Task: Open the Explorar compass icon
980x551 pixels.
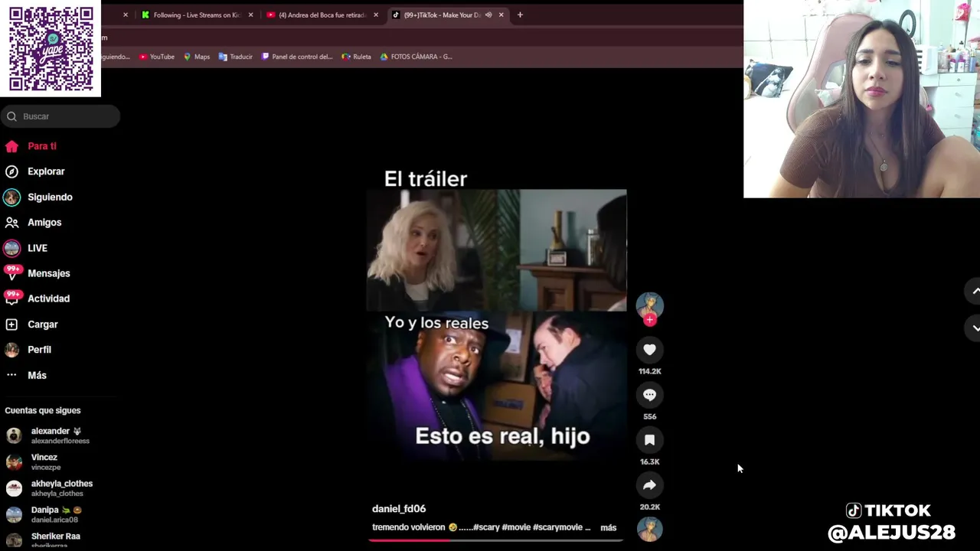Action: pyautogui.click(x=11, y=171)
